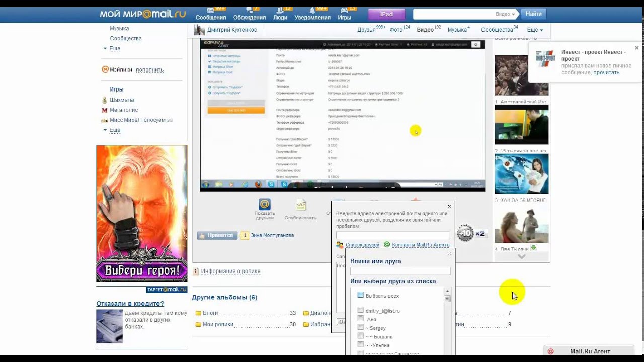Open the КАК ЗА 36 МЕСЯЦЕ video thumbnail
The image size is (644, 362).
click(522, 174)
